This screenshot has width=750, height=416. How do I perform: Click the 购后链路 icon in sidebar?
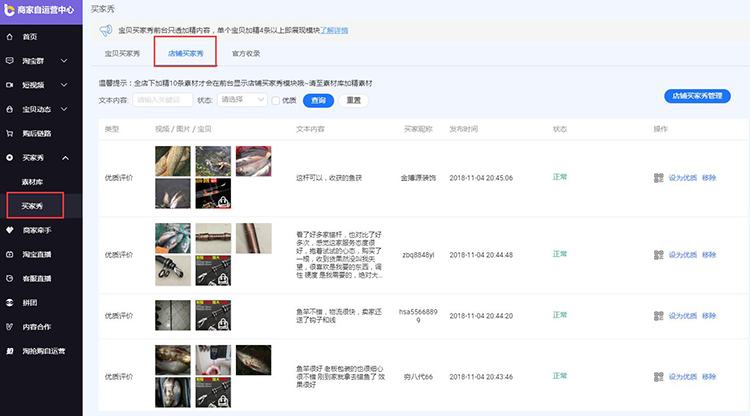click(10, 133)
